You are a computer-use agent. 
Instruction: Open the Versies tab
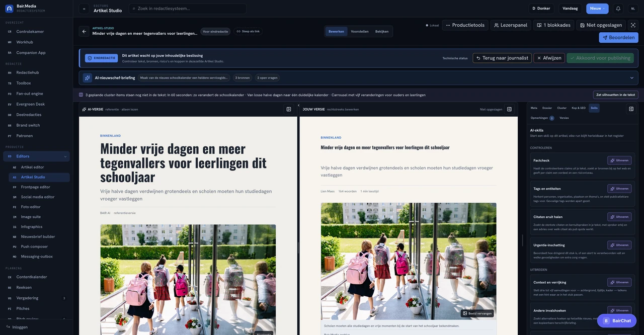(x=564, y=118)
